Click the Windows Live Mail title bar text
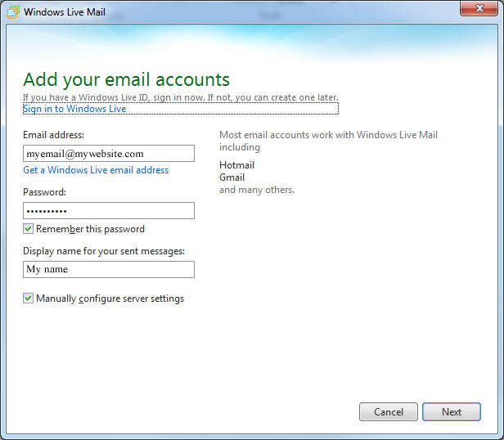The height and width of the screenshot is (440, 504). coord(65,13)
